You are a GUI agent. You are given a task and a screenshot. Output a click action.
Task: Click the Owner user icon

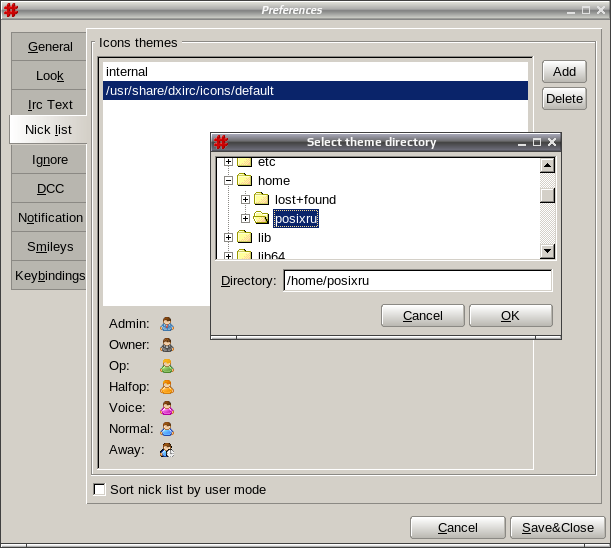[167, 345]
